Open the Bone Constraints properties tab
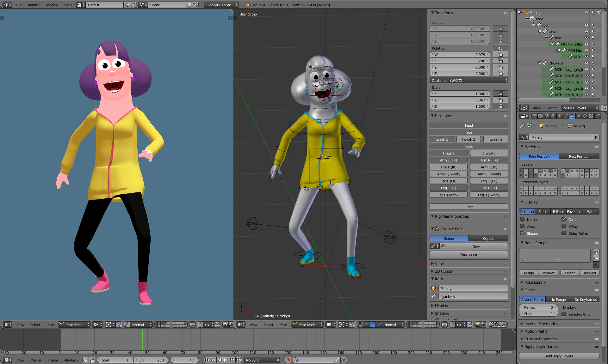The width and height of the screenshot is (608, 364). (585, 116)
